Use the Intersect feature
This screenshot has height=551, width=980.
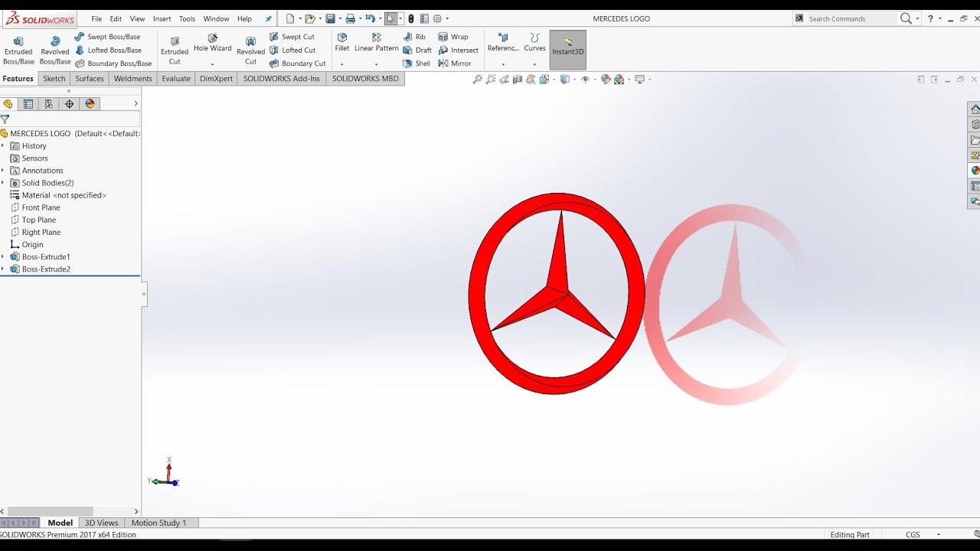pyautogui.click(x=459, y=50)
